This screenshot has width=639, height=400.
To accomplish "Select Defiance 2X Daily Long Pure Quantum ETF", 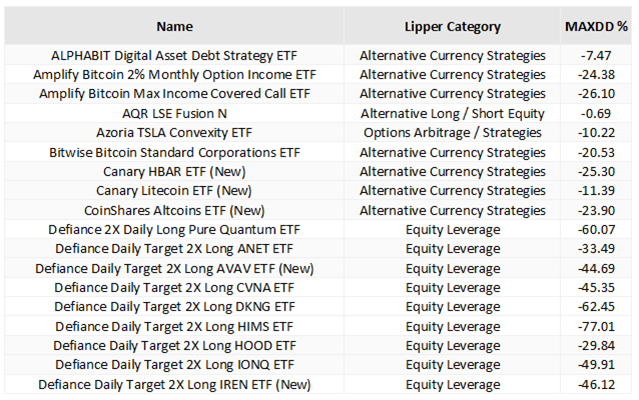I will [x=175, y=229].
